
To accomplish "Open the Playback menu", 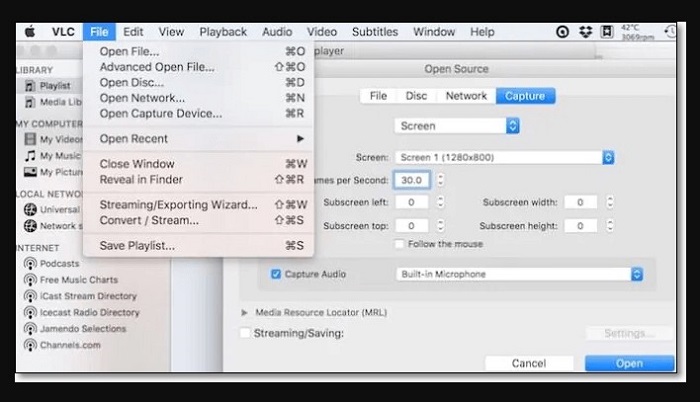I will (223, 32).
